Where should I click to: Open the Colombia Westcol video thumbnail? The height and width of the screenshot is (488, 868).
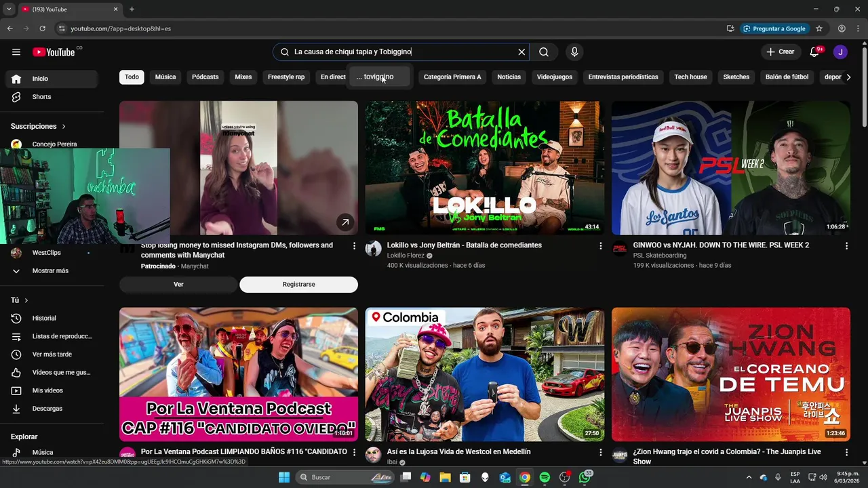click(484, 374)
